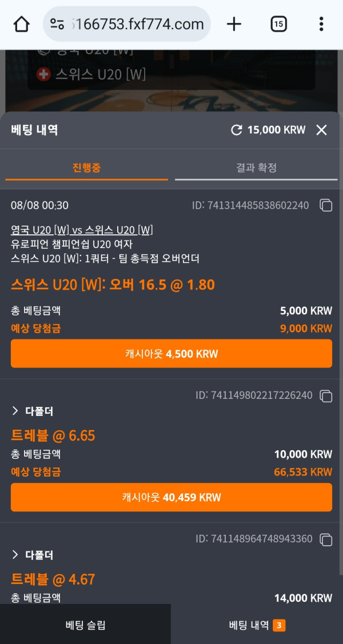Open a new browser tab

[x=234, y=24]
